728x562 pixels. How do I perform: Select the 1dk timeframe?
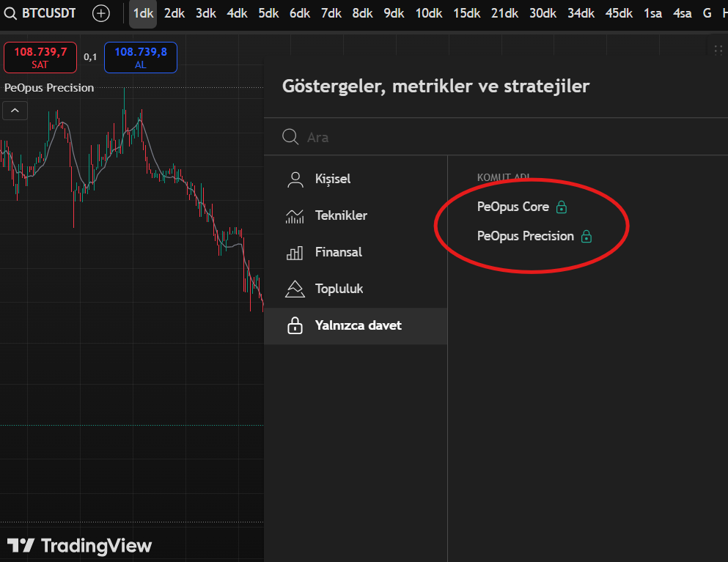[143, 13]
